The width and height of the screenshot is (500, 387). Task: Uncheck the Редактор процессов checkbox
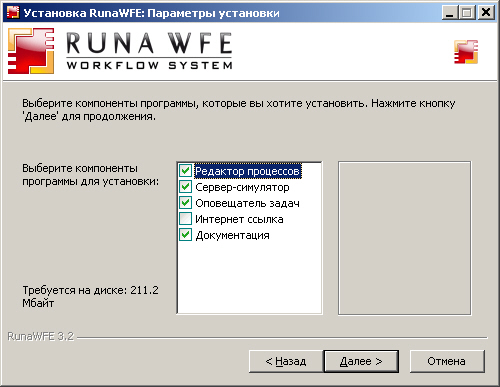coord(185,171)
